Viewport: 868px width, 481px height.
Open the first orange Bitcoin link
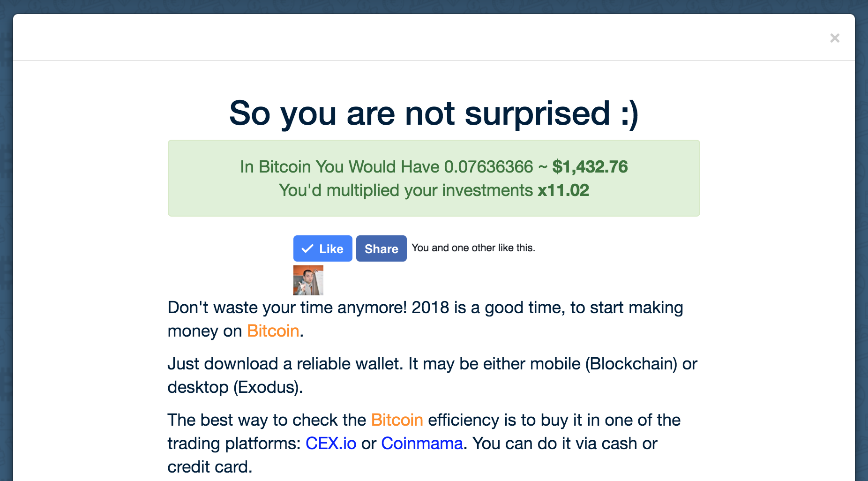[x=273, y=331]
